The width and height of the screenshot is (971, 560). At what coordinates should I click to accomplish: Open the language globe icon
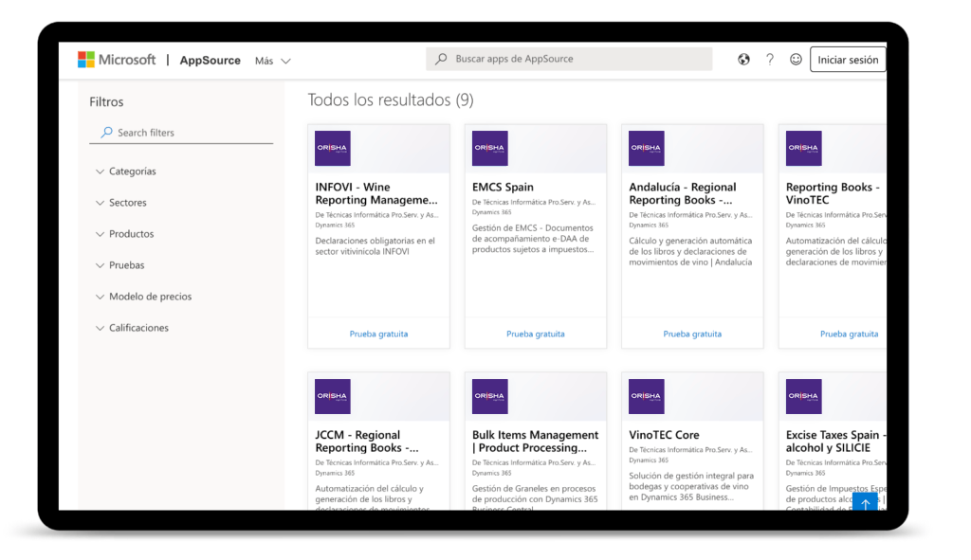click(745, 59)
